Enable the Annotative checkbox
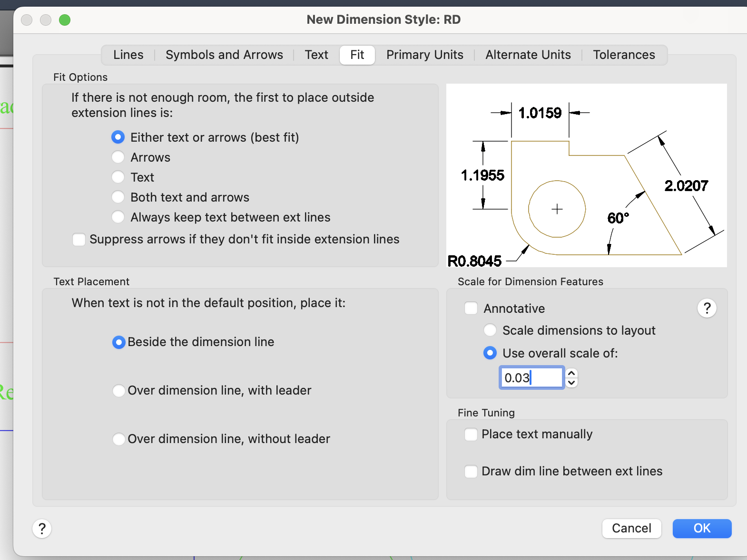This screenshot has height=560, width=747. tap(471, 309)
